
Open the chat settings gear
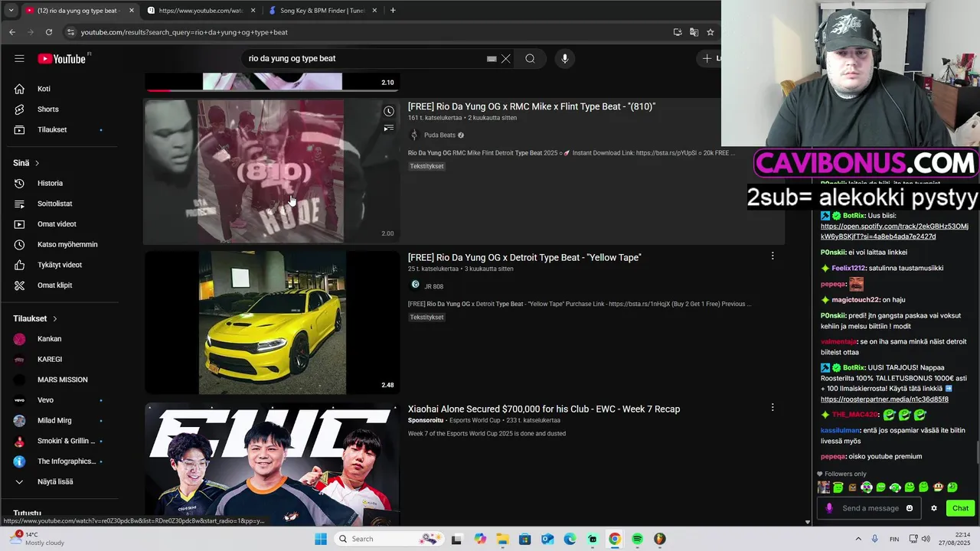pyautogui.click(x=934, y=508)
